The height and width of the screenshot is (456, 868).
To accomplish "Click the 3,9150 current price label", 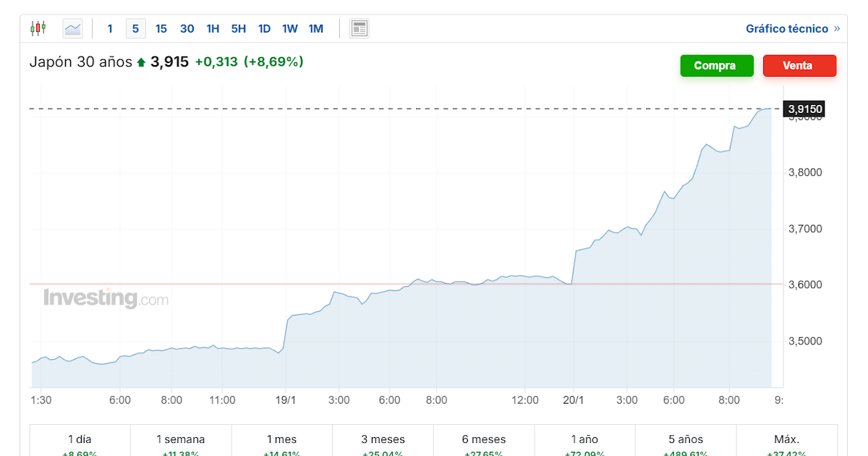I will click(805, 109).
